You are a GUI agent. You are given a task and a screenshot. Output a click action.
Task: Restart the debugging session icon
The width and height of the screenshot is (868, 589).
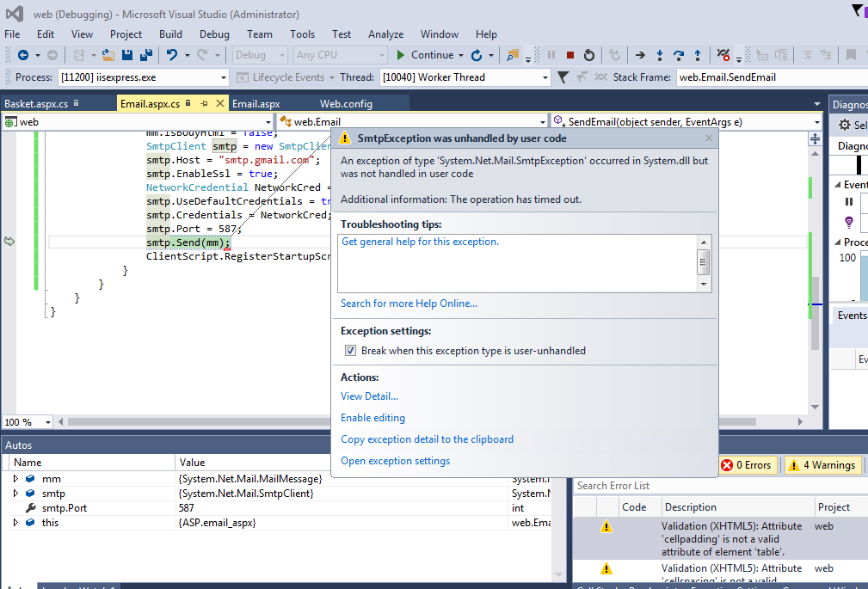pyautogui.click(x=589, y=55)
